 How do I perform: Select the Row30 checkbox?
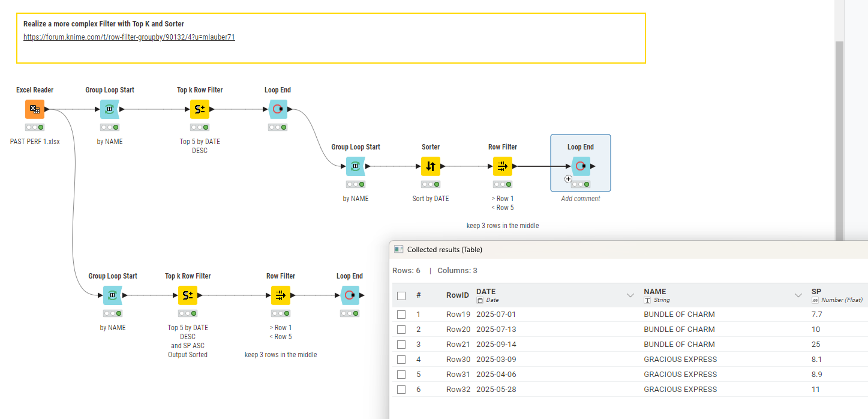click(x=401, y=360)
